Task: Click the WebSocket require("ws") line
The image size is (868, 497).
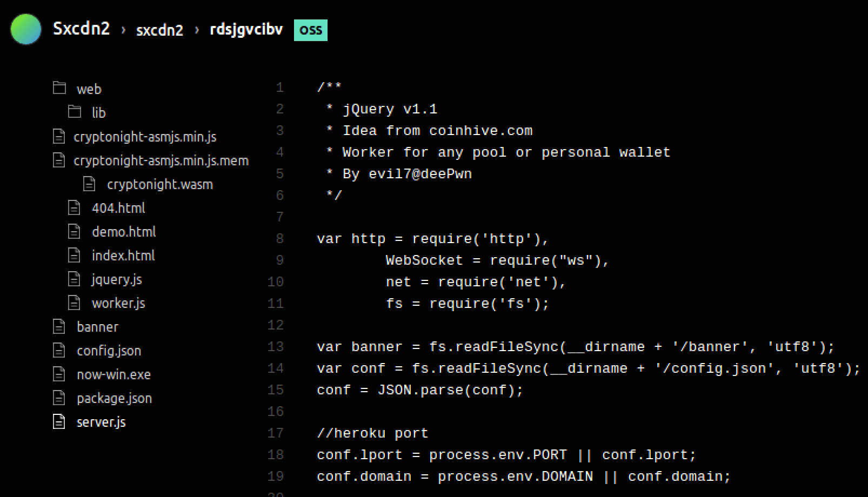Action: (498, 260)
